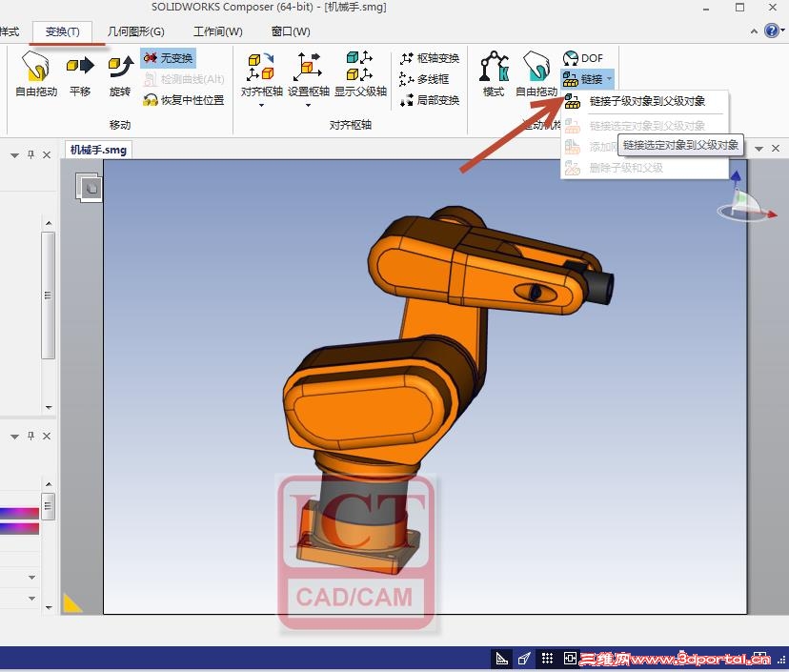The height and width of the screenshot is (672, 789).
Task: Click upper left panel scroll-down arrow
Action: click(x=49, y=407)
